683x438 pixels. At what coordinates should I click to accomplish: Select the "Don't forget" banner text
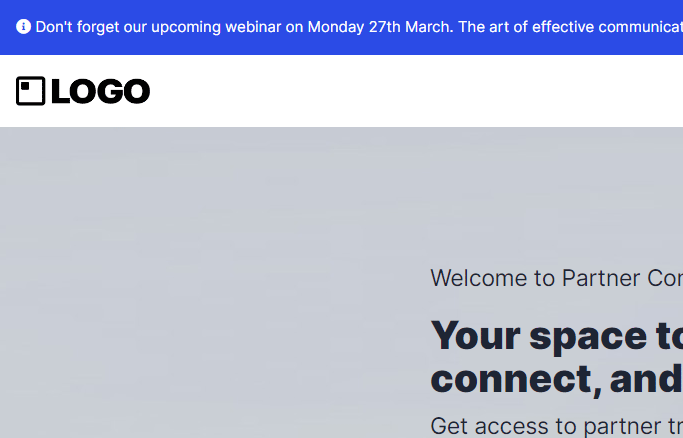[78, 27]
